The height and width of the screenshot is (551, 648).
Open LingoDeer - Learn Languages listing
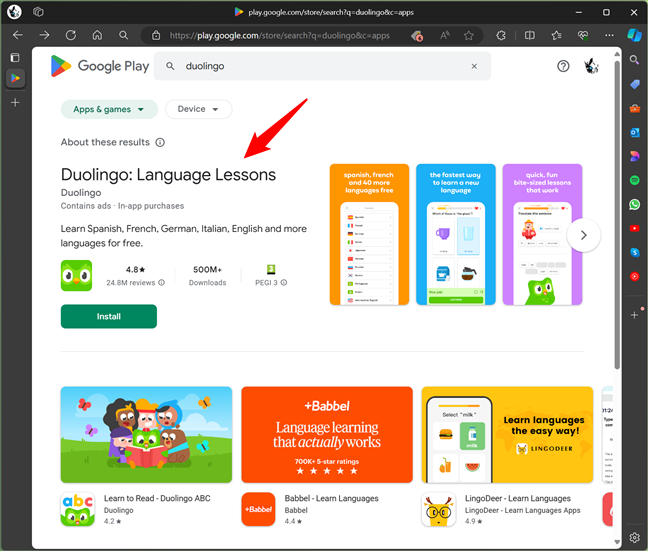click(518, 499)
